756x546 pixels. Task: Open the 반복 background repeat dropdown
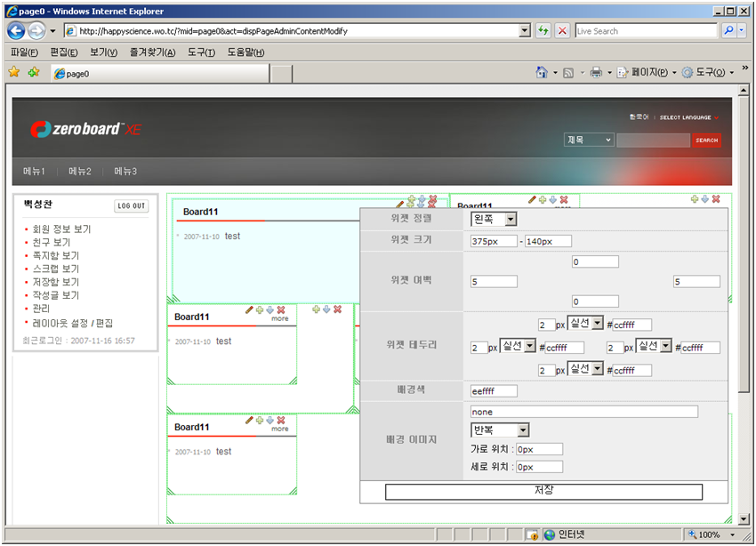[500, 430]
